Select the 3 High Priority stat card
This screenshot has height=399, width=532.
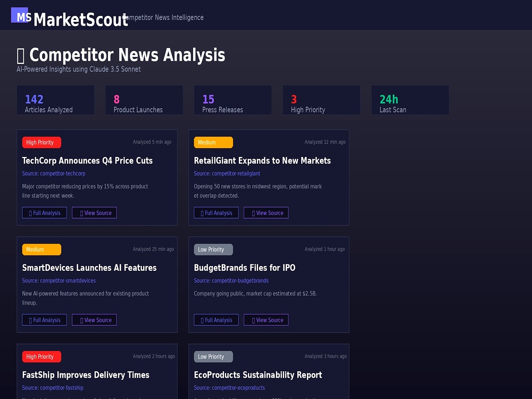pyautogui.click(x=322, y=100)
